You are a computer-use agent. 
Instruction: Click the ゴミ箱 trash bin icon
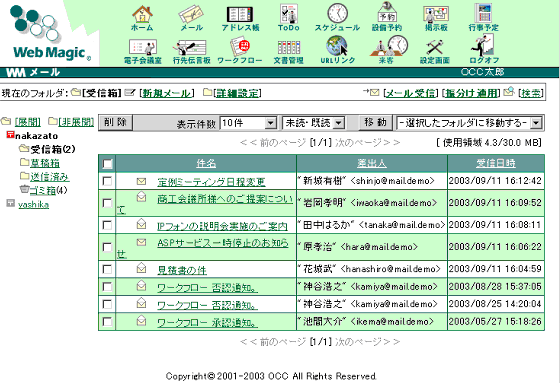(x=24, y=189)
